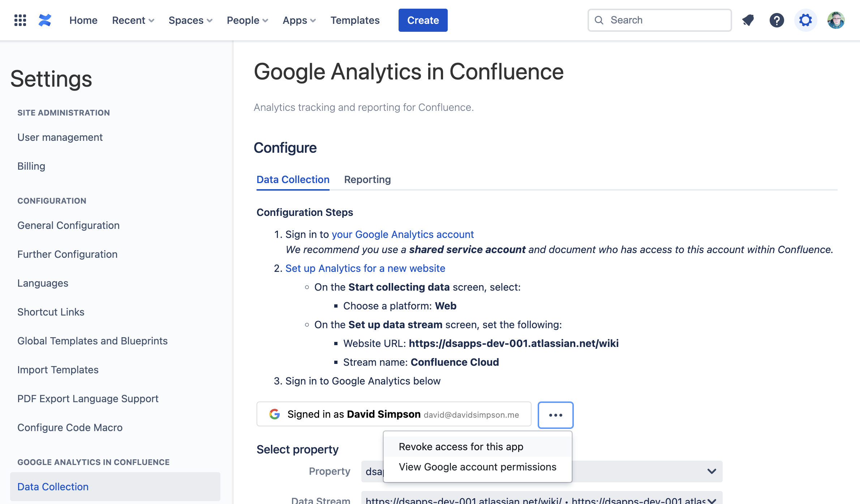Open the app switcher grid icon

click(x=20, y=20)
